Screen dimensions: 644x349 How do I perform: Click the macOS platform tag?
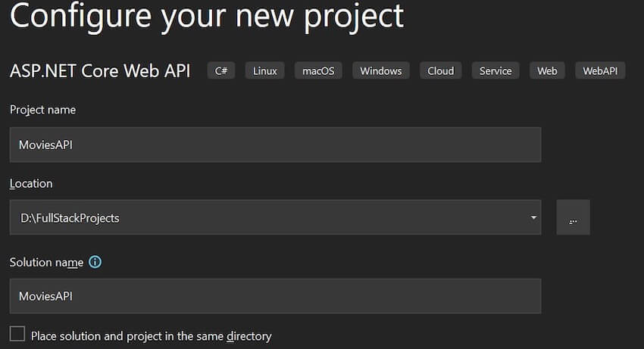(318, 71)
